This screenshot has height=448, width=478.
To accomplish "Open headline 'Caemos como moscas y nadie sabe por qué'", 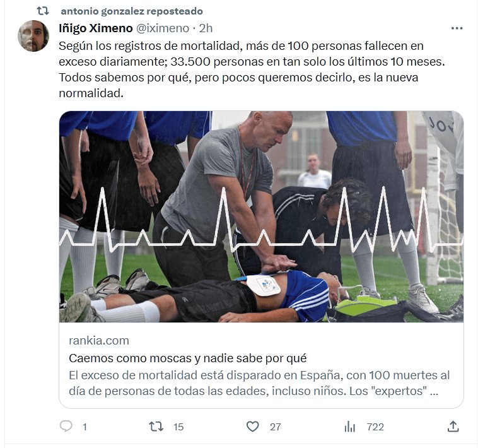I will pos(187,358).
